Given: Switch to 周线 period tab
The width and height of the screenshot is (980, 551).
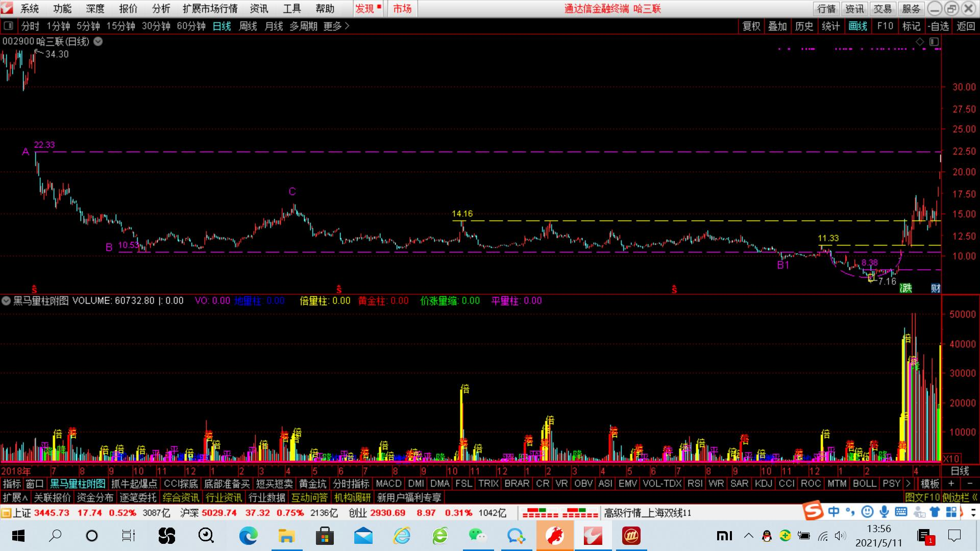Looking at the screenshot, I should click(248, 26).
